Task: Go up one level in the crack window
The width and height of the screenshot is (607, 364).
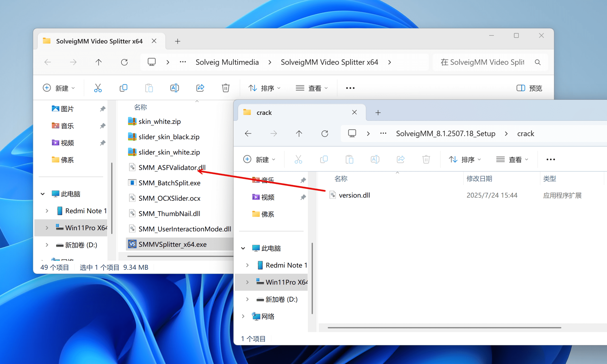Action: click(x=299, y=134)
